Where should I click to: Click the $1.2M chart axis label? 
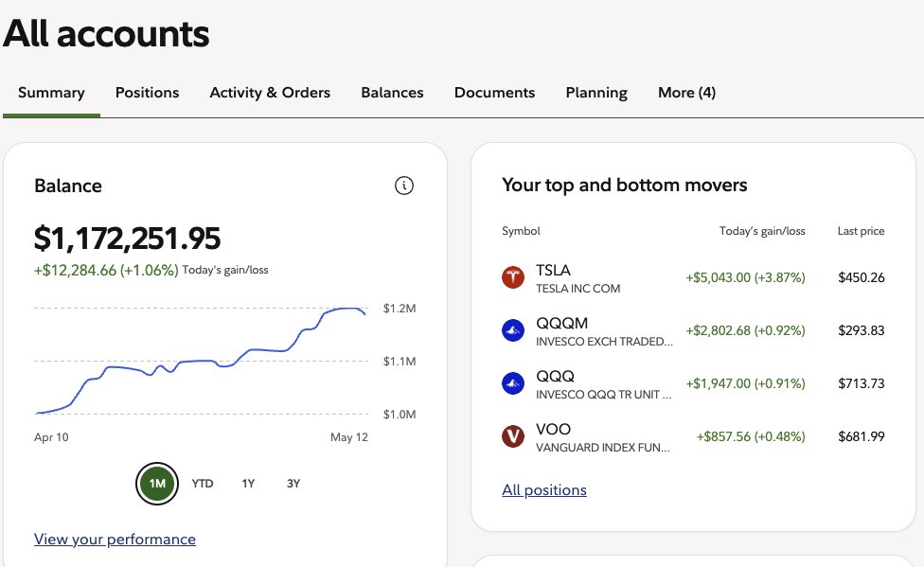point(400,309)
